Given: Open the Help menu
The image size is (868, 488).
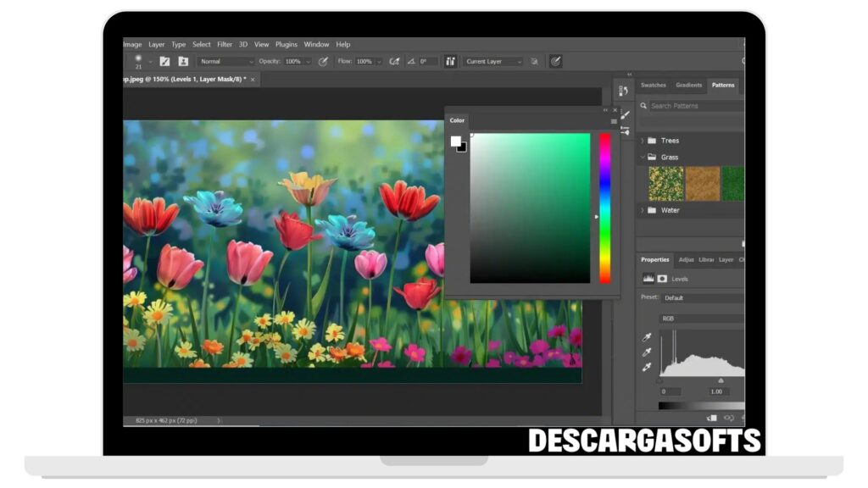Looking at the screenshot, I should (x=343, y=44).
